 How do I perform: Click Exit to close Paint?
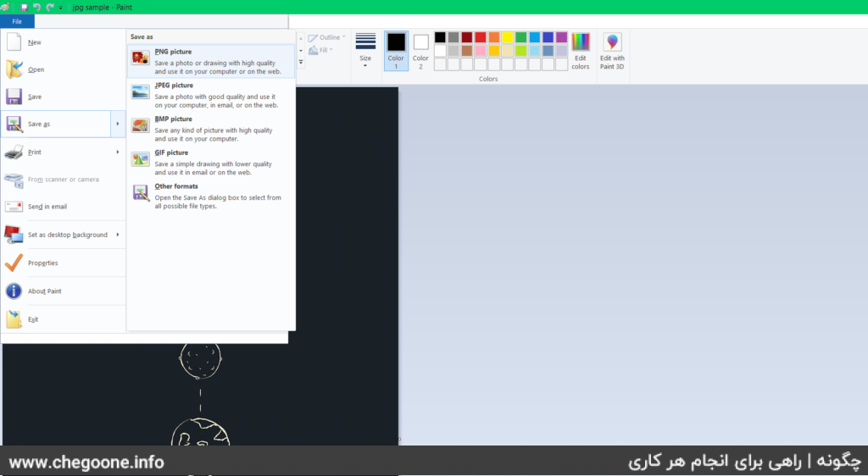click(63, 319)
